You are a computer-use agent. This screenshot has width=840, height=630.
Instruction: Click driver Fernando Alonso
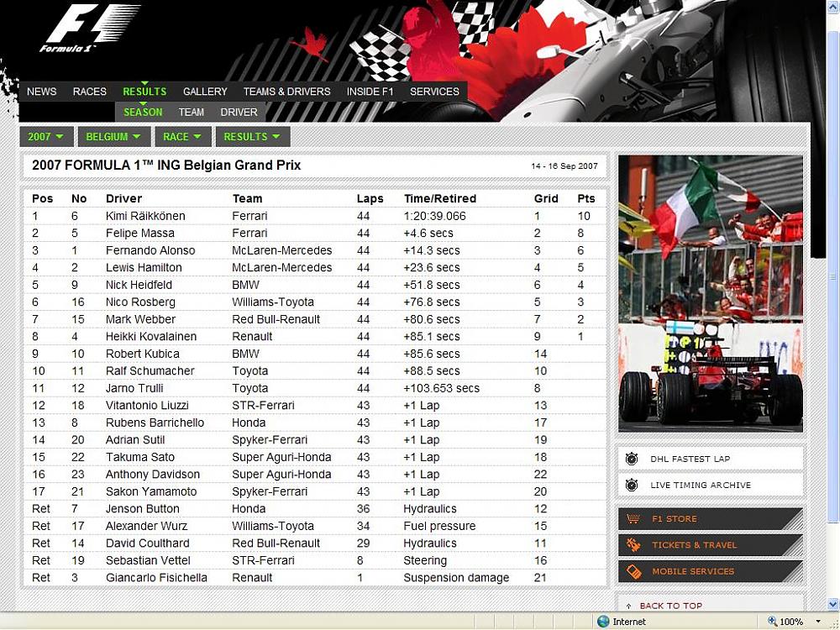(x=150, y=250)
